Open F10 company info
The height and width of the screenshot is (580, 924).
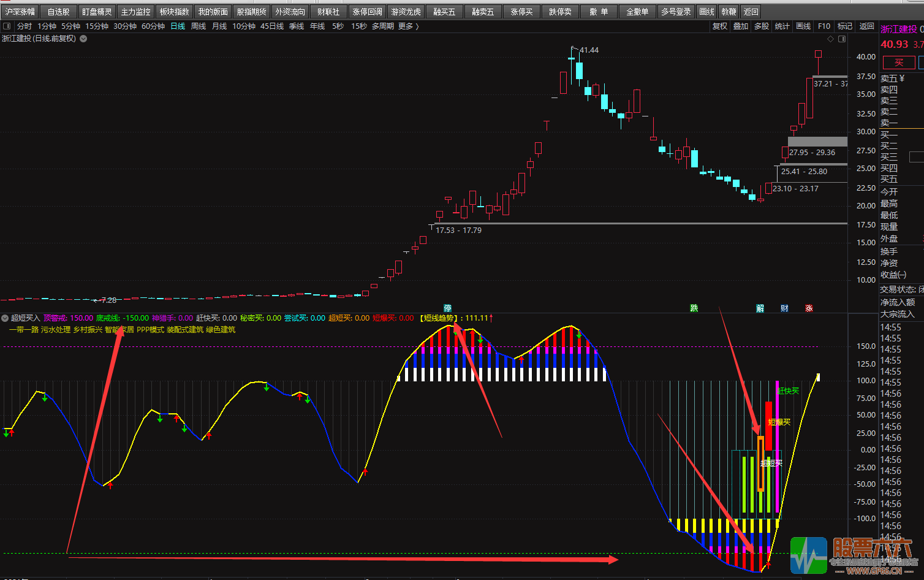tap(824, 26)
